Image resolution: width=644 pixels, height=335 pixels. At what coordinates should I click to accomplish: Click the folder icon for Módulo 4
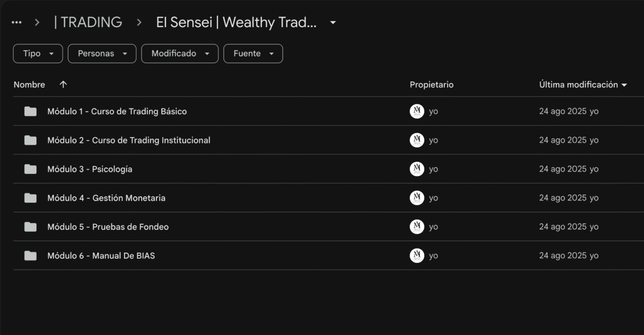click(30, 198)
